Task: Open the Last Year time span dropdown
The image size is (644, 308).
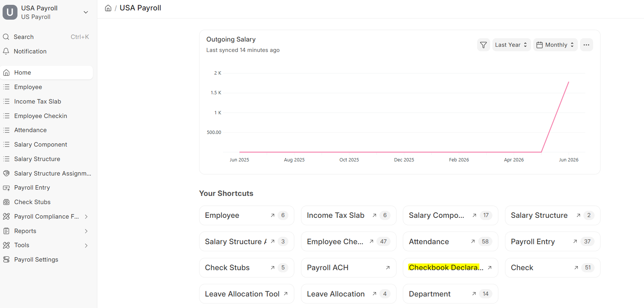Action: coord(511,45)
